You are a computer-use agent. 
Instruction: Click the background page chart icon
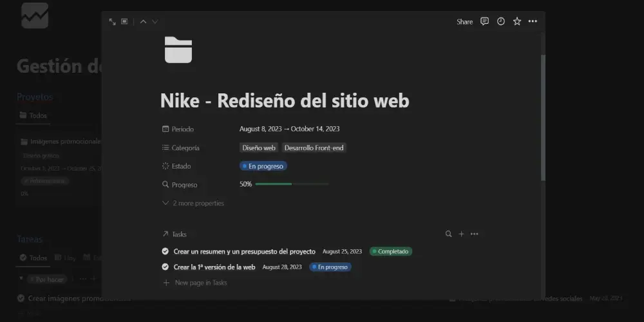pyautogui.click(x=35, y=15)
